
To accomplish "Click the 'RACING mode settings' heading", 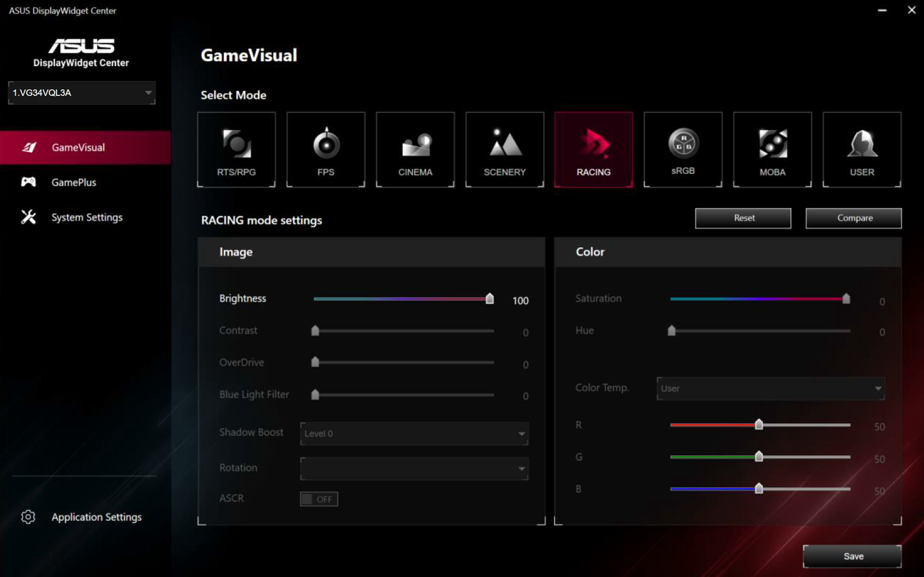I will click(x=261, y=220).
